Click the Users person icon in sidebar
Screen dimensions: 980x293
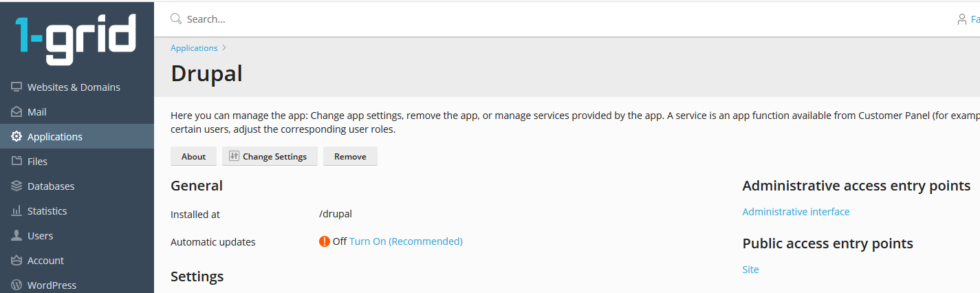pyautogui.click(x=17, y=236)
